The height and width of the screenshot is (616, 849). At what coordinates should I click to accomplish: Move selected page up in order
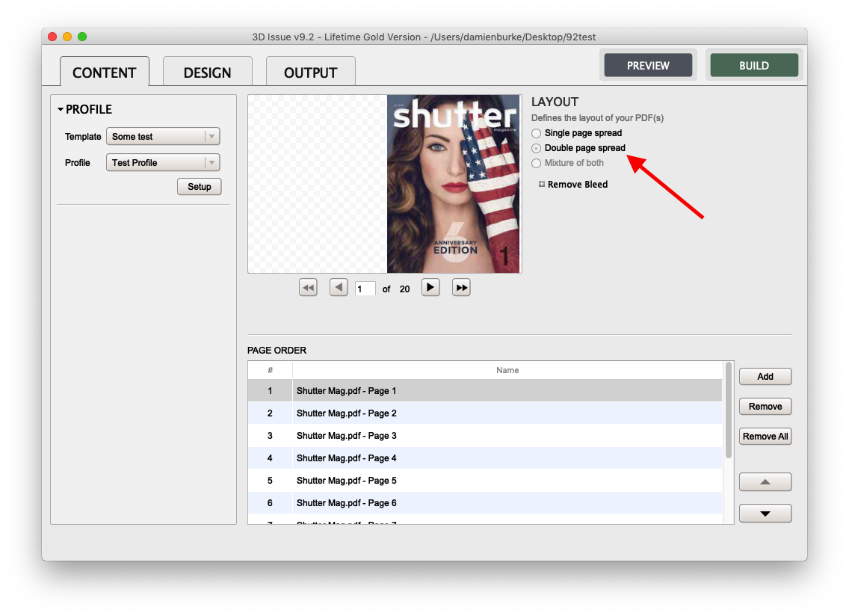765,482
